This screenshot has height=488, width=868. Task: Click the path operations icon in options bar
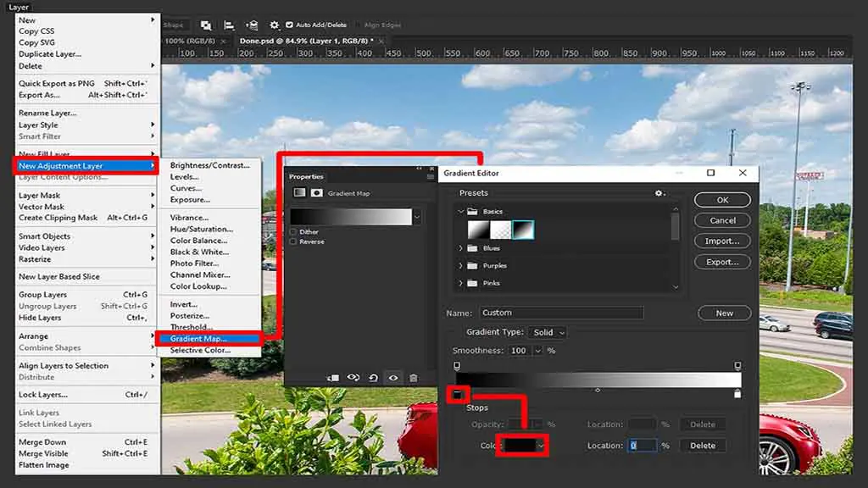click(206, 25)
